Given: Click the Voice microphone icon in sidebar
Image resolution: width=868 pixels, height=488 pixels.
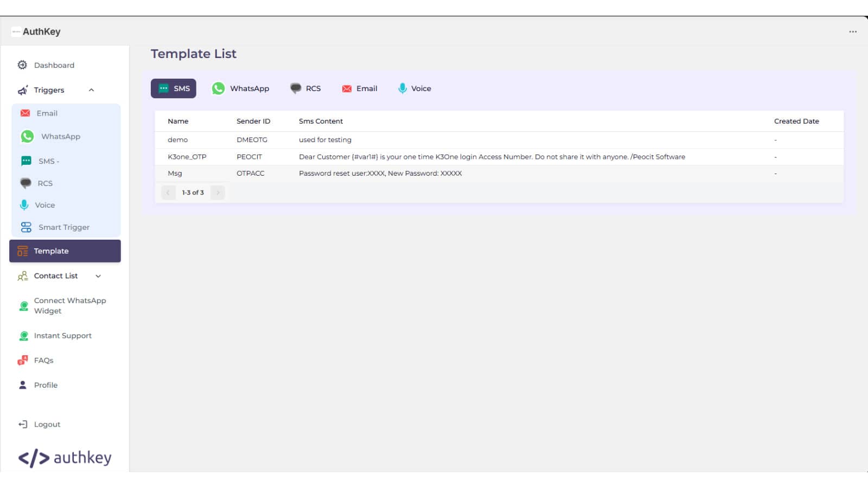Looking at the screenshot, I should [24, 205].
